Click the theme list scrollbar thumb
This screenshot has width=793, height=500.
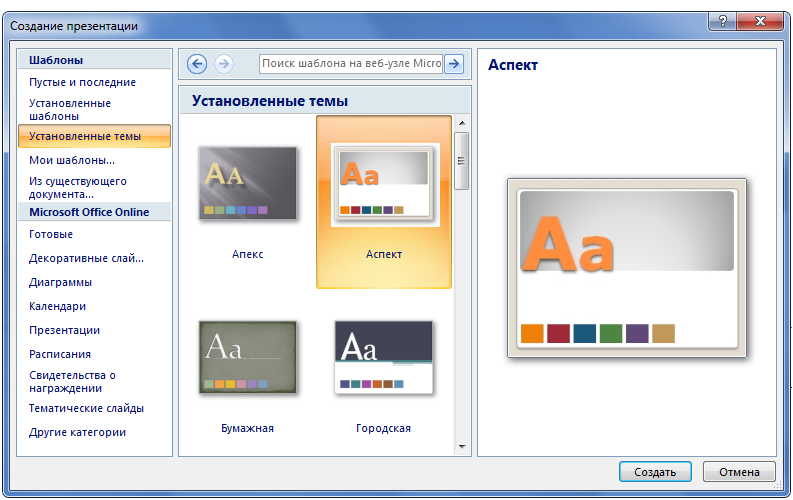coord(461,161)
